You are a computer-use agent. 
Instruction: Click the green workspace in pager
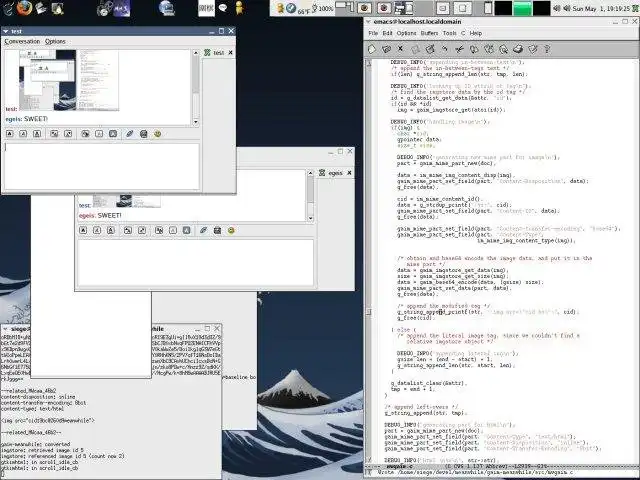522,9
